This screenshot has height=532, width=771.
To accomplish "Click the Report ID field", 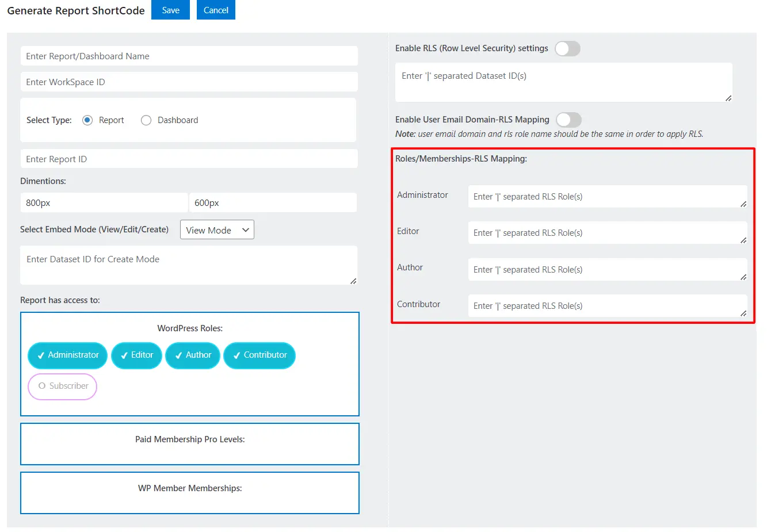I will [189, 159].
